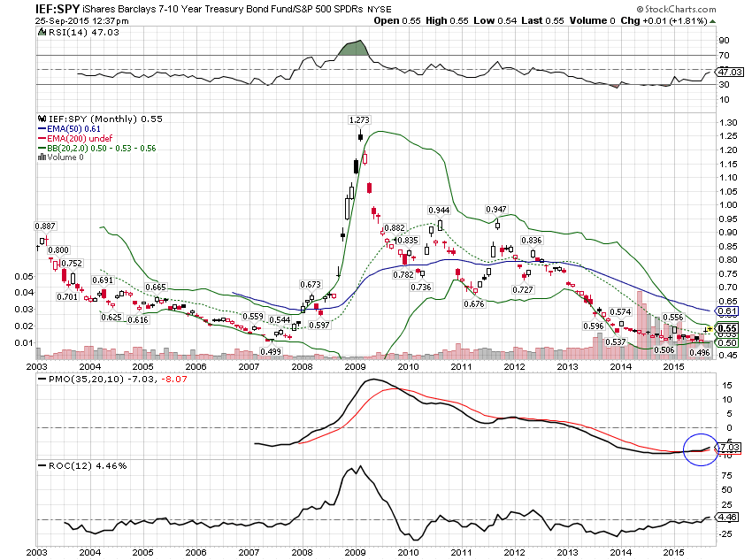The image size is (752, 560).
Task: Click the 0.559 price label
Action: 253,317
